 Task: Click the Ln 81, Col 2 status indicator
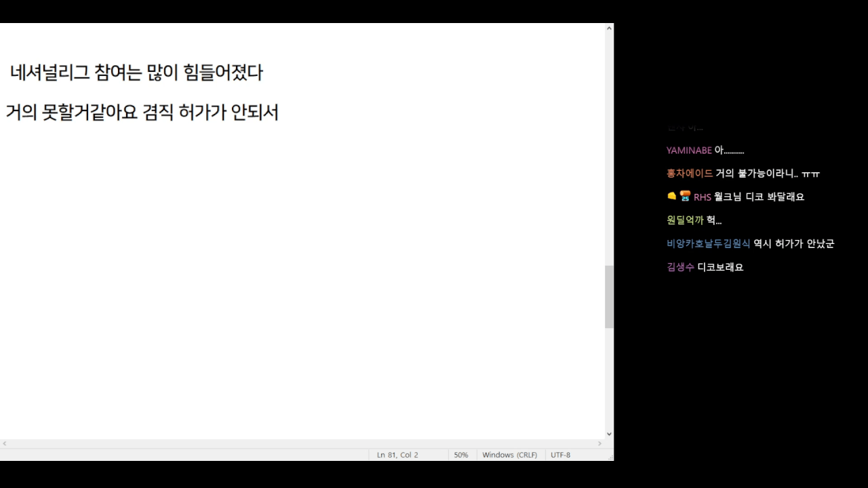point(397,455)
